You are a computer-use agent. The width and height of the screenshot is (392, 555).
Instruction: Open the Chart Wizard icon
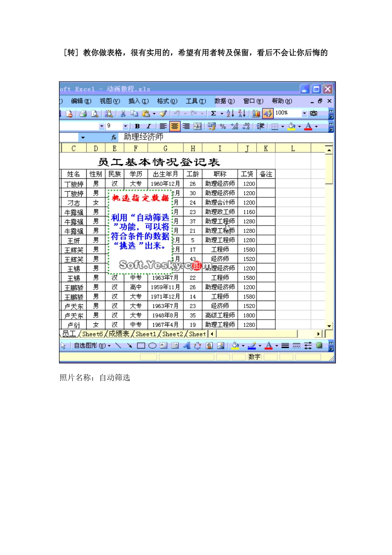[x=256, y=114]
